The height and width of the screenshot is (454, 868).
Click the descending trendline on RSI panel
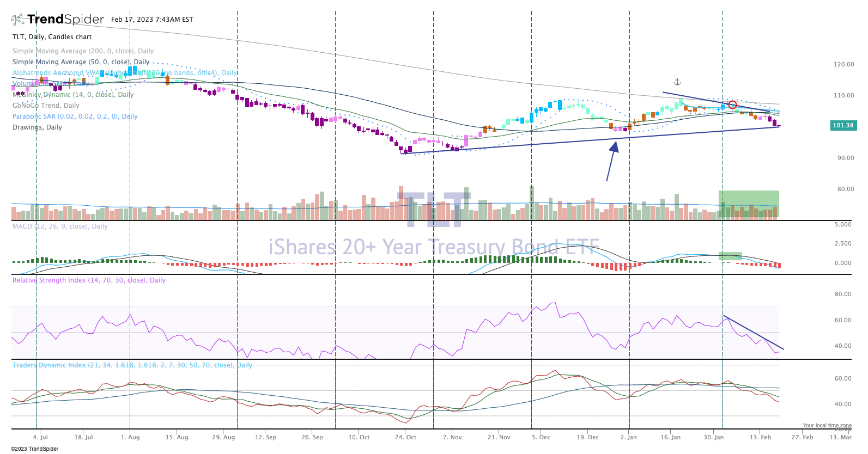coord(754,333)
